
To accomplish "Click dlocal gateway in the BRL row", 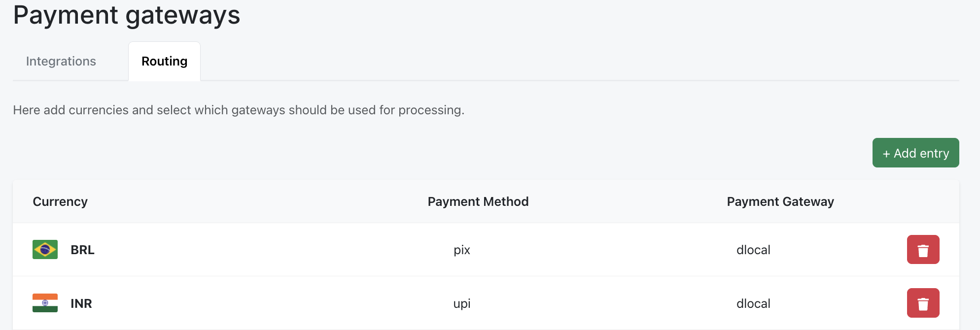I will [753, 250].
